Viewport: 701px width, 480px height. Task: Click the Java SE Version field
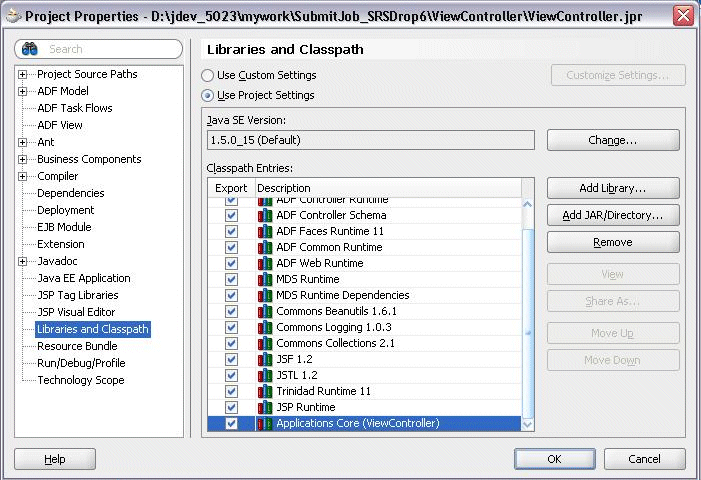(x=371, y=140)
